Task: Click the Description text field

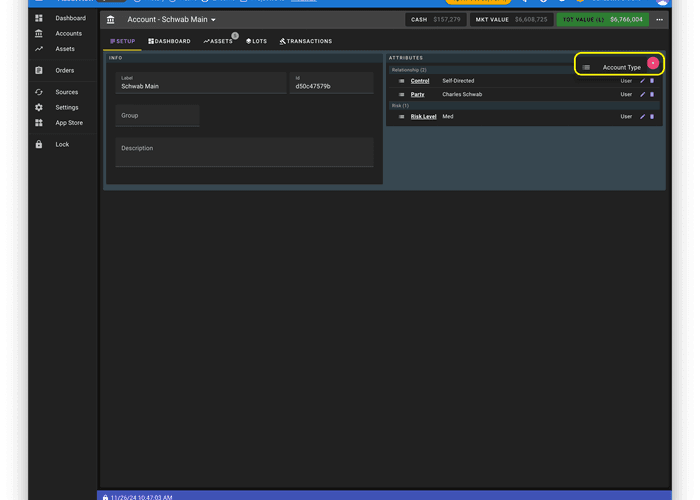Action: click(x=244, y=152)
